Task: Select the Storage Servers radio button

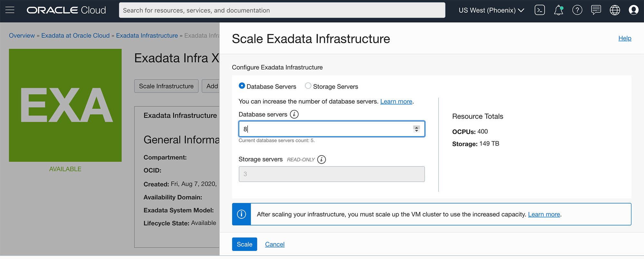Action: (x=308, y=86)
